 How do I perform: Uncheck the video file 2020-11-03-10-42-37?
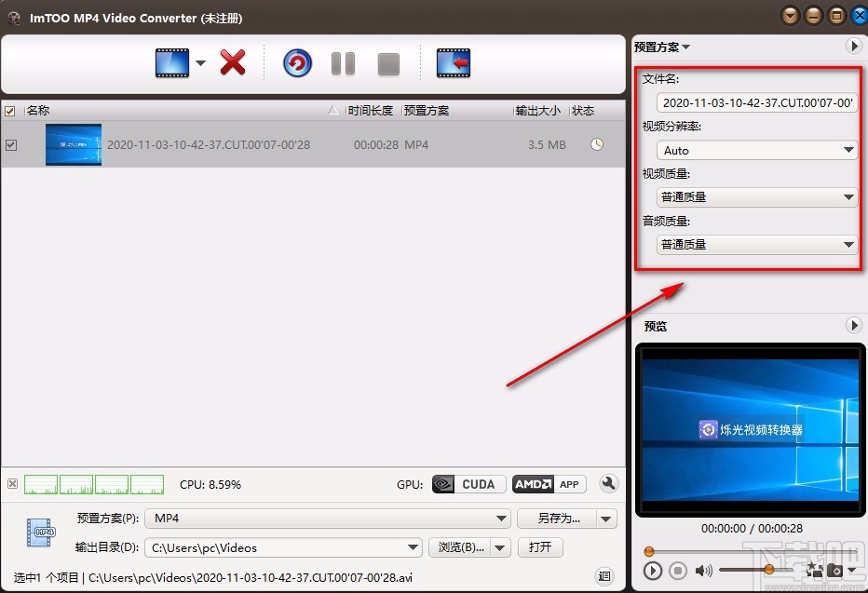(x=12, y=144)
